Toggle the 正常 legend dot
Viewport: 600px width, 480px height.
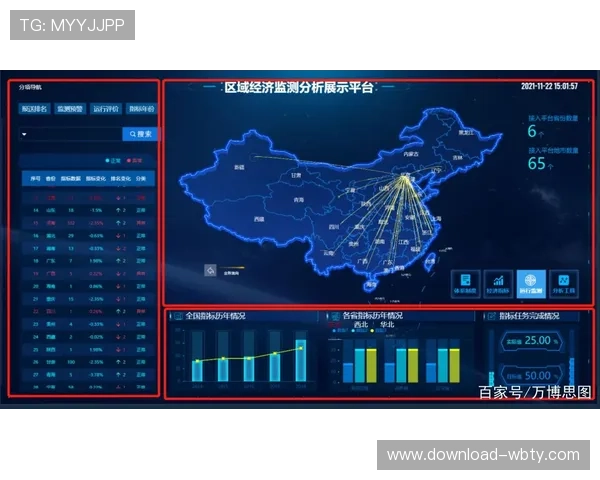[107, 161]
